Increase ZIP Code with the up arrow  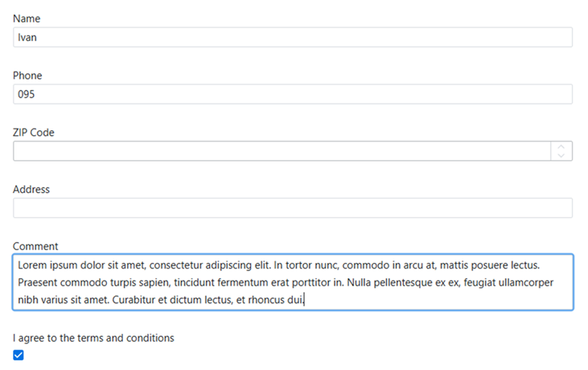point(561,147)
